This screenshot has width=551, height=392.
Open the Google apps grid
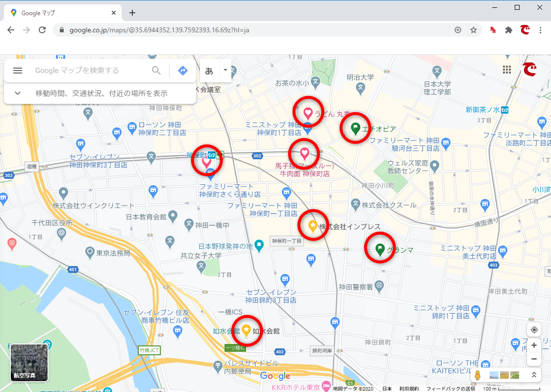coord(507,70)
